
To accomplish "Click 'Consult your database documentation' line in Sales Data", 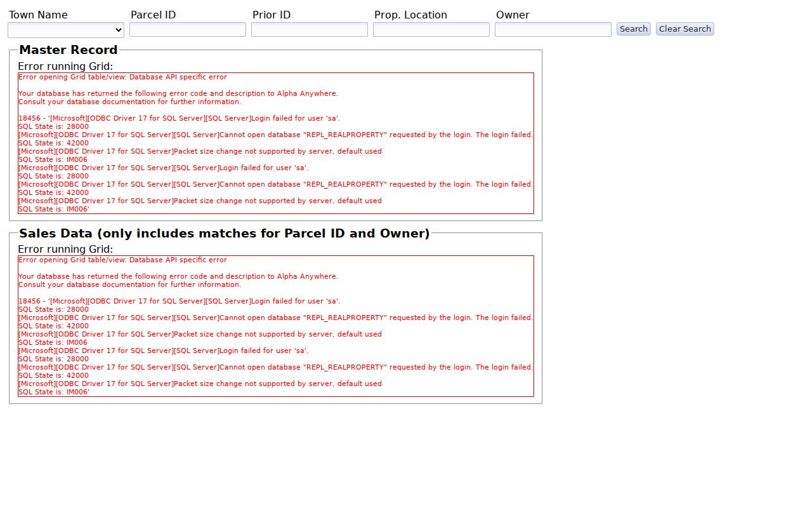I will point(129,284).
